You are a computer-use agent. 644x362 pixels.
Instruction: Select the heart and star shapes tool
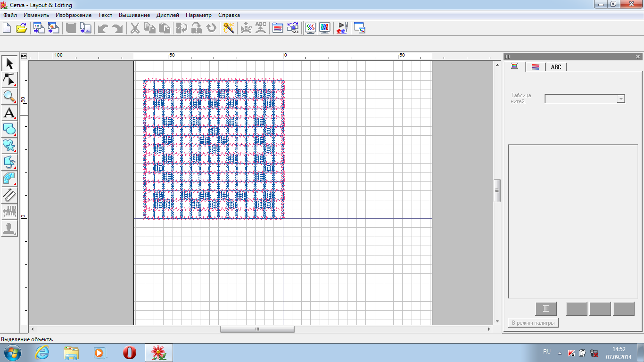pos(9,146)
